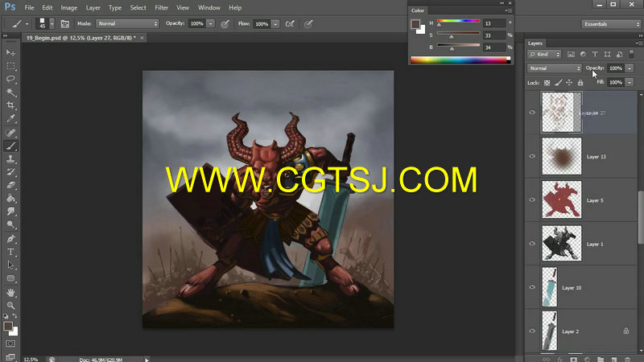Click the color spectrum ramp
The height and width of the screenshot is (362, 644).
click(x=460, y=60)
